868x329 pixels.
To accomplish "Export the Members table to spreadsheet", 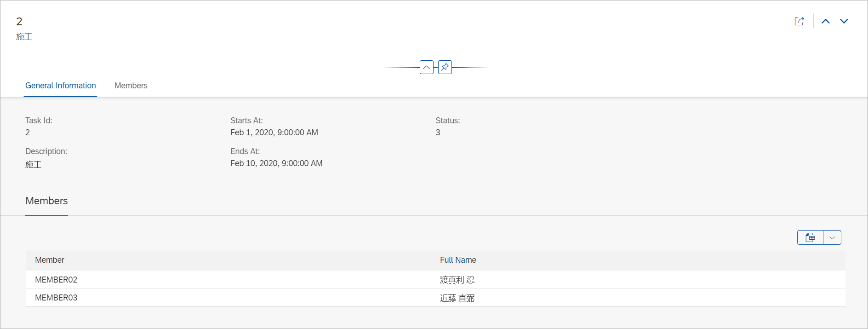I will pyautogui.click(x=810, y=237).
